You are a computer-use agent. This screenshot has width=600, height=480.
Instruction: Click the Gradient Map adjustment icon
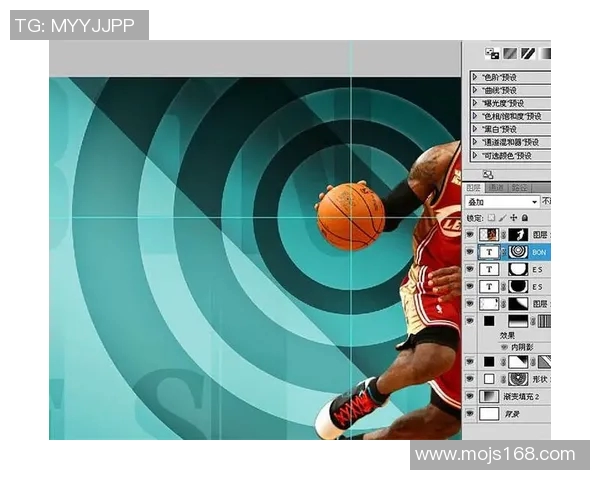coord(545,54)
